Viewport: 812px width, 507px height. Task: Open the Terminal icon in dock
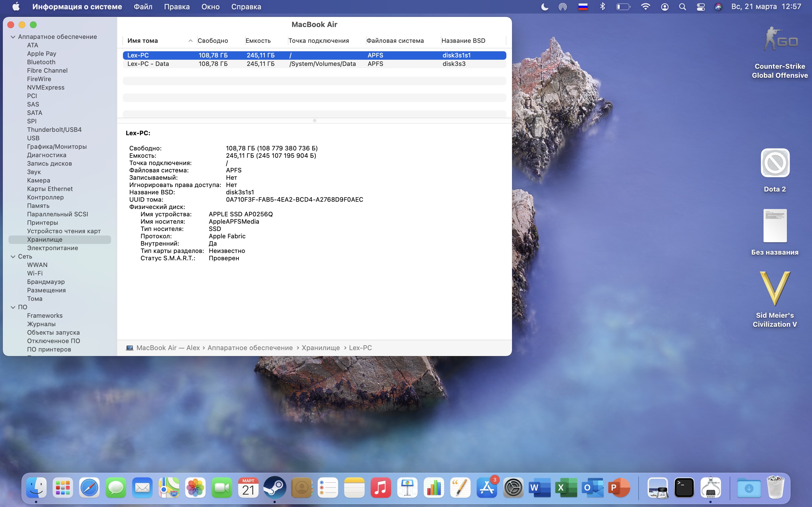click(x=684, y=487)
